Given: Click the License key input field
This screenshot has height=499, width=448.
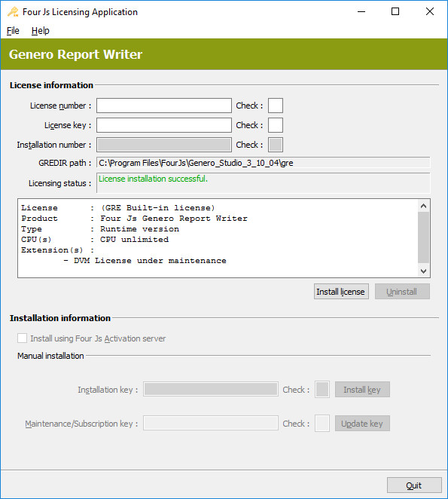Looking at the screenshot, I should (164, 125).
